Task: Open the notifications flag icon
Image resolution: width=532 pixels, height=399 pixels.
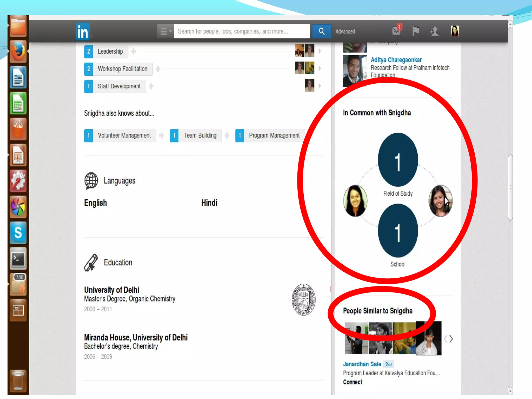Action: (x=415, y=31)
